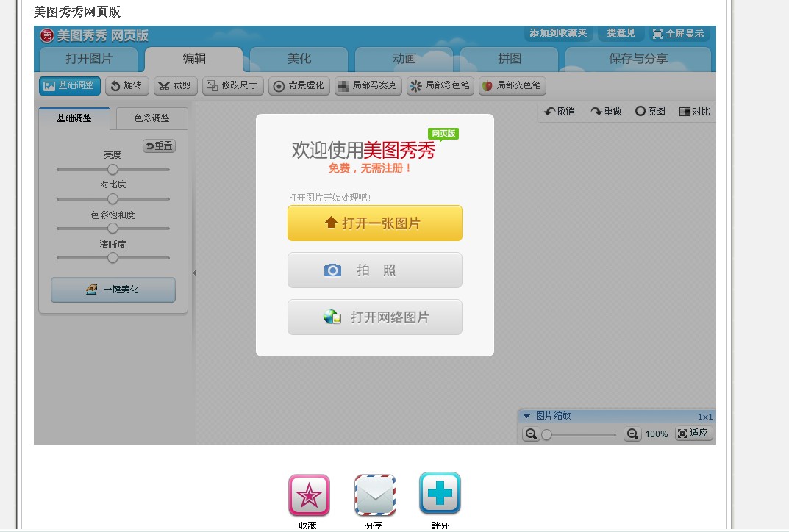Image resolution: width=789 pixels, height=532 pixels.
Task: Select the 局部马赛克 mosaic tool
Action: click(368, 85)
